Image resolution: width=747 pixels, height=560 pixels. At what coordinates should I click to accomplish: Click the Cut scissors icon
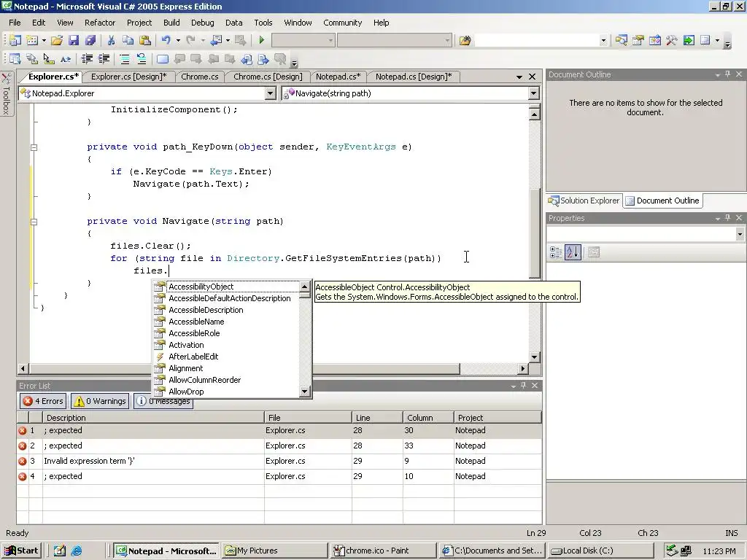pyautogui.click(x=111, y=41)
